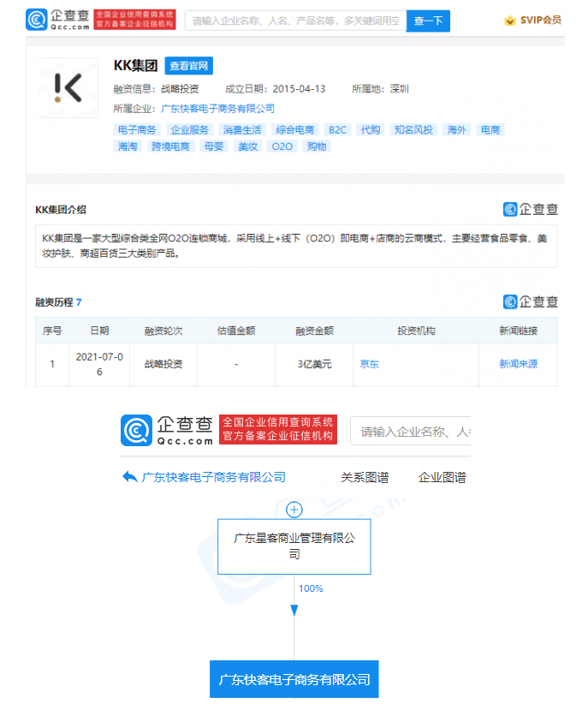This screenshot has width=588, height=704.
Task: Click the 企查查 logo beside 融资历程
Action: (x=530, y=301)
